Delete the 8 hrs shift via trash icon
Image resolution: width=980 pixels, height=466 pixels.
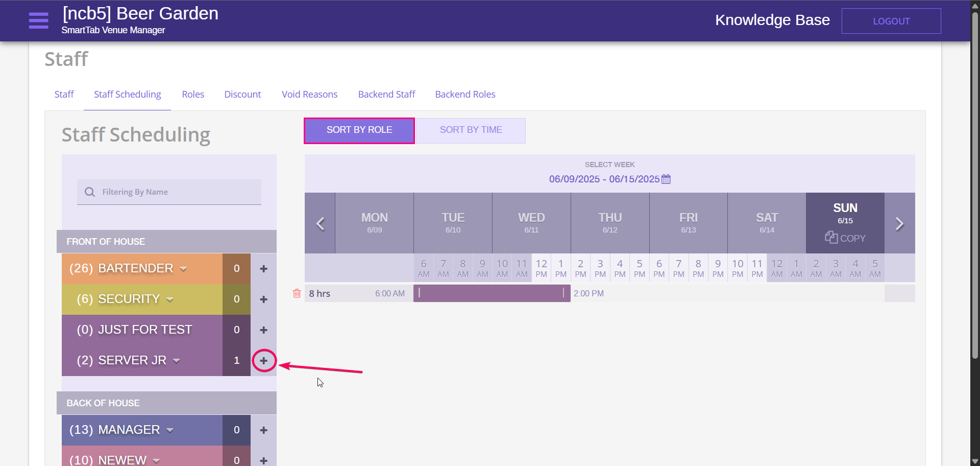(x=297, y=293)
